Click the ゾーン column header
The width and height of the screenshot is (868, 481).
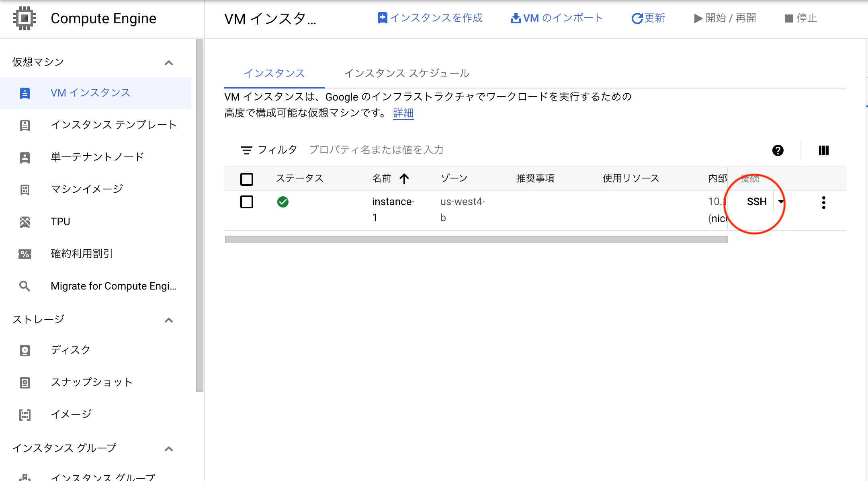tap(454, 178)
